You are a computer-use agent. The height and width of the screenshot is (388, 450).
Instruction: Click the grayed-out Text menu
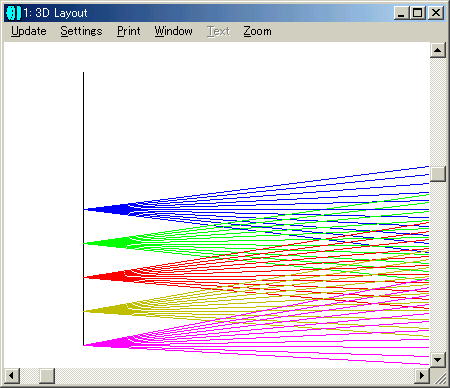(x=219, y=31)
